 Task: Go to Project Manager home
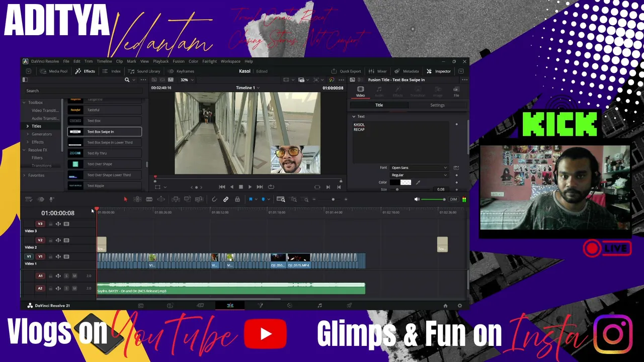click(445, 306)
